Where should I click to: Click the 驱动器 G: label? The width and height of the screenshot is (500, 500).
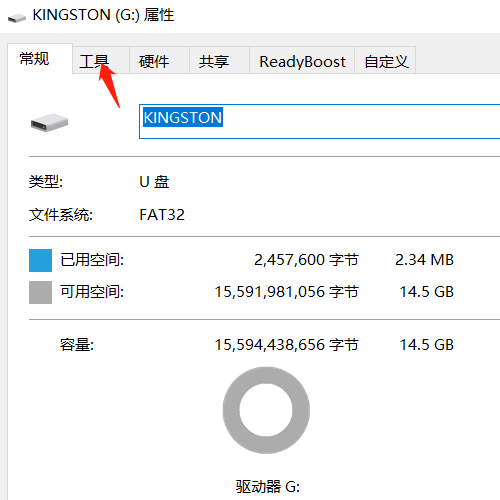coord(268,487)
